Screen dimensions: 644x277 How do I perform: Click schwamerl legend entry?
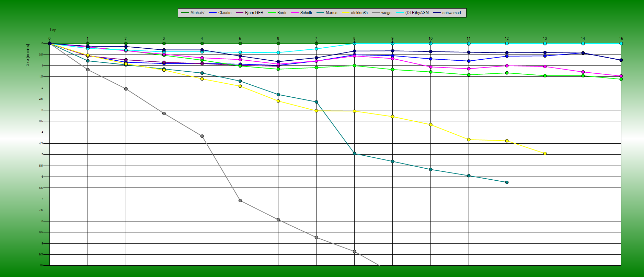451,13
